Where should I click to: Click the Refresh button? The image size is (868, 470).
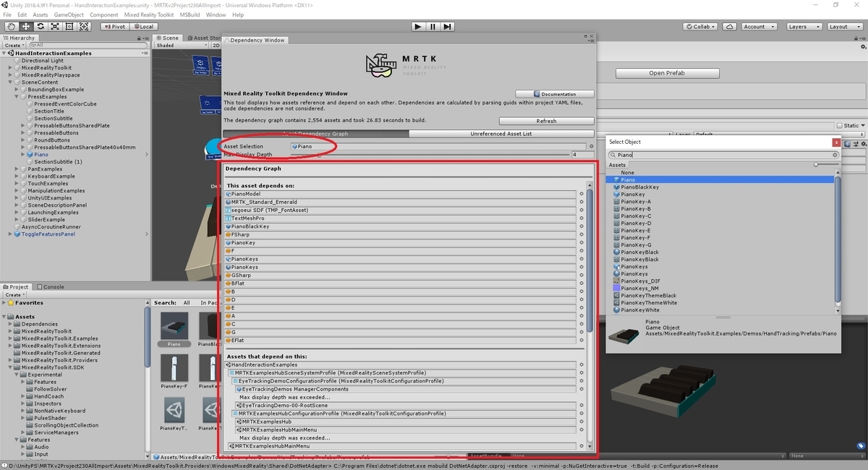click(x=547, y=121)
